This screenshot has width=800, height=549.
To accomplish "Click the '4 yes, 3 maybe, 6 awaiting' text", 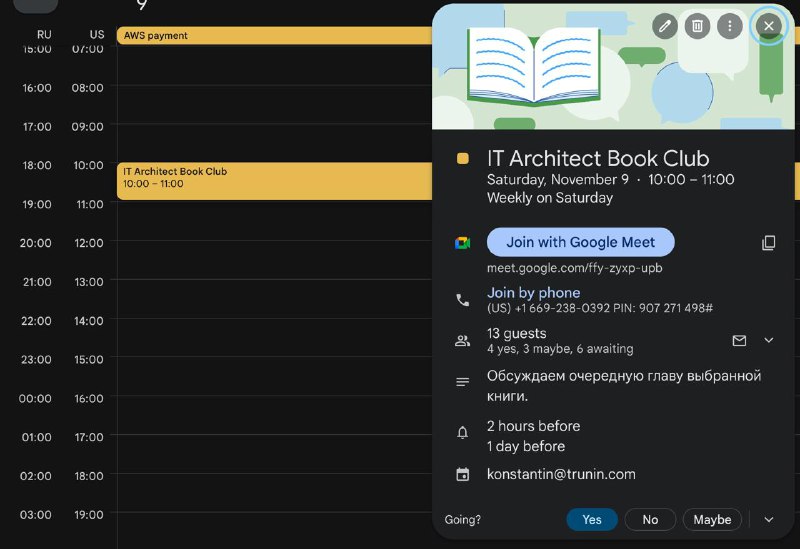I will pos(560,349).
